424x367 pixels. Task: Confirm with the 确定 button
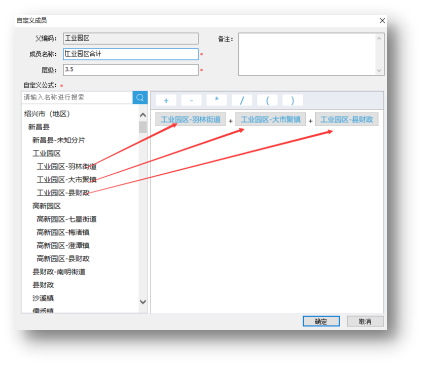321,322
